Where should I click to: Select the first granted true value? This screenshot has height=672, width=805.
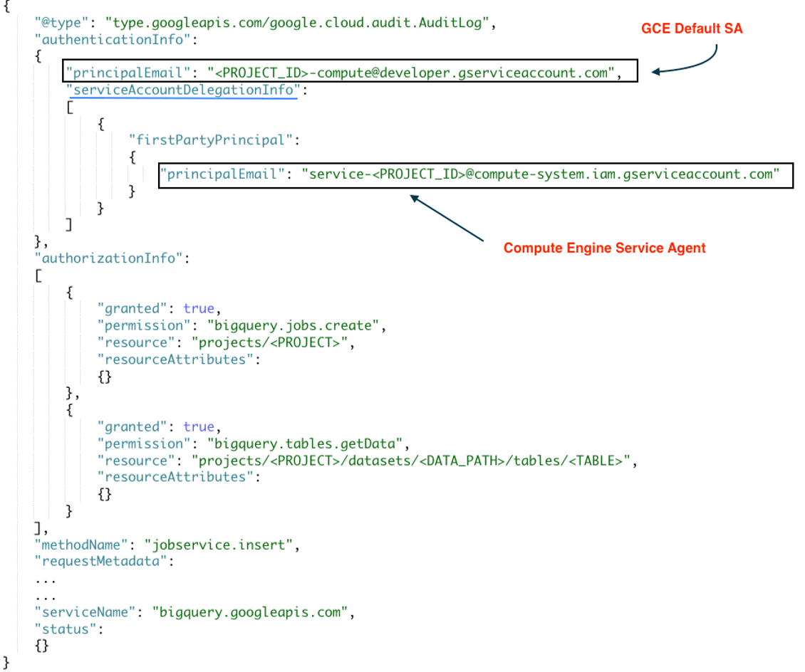[x=199, y=308]
